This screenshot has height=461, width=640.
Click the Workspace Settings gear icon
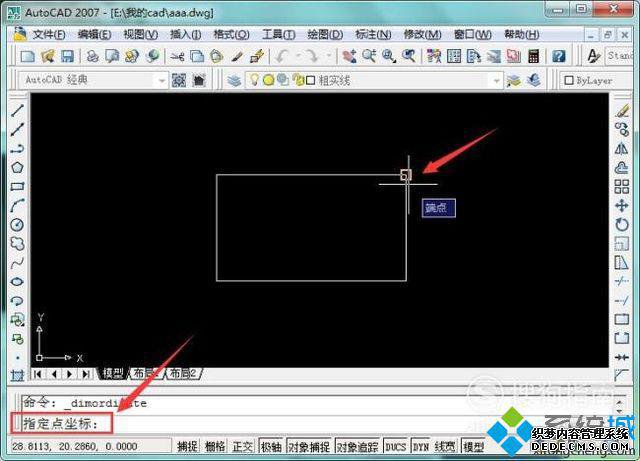[x=179, y=80]
